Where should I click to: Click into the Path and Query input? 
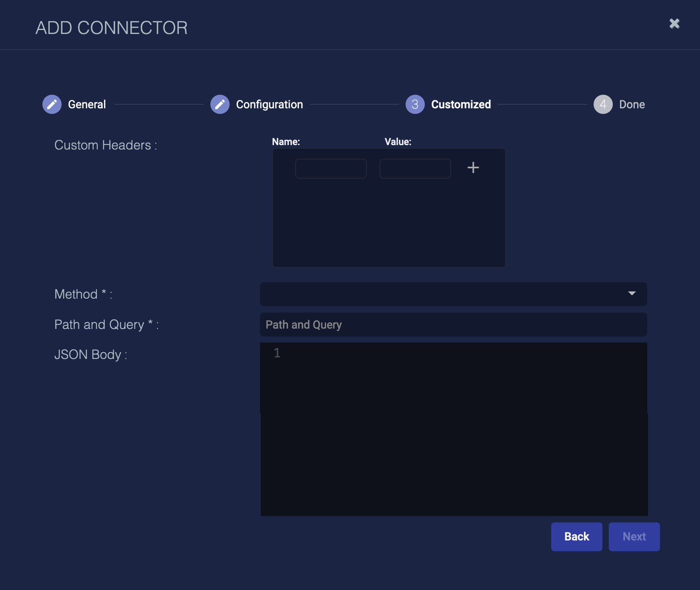453,325
